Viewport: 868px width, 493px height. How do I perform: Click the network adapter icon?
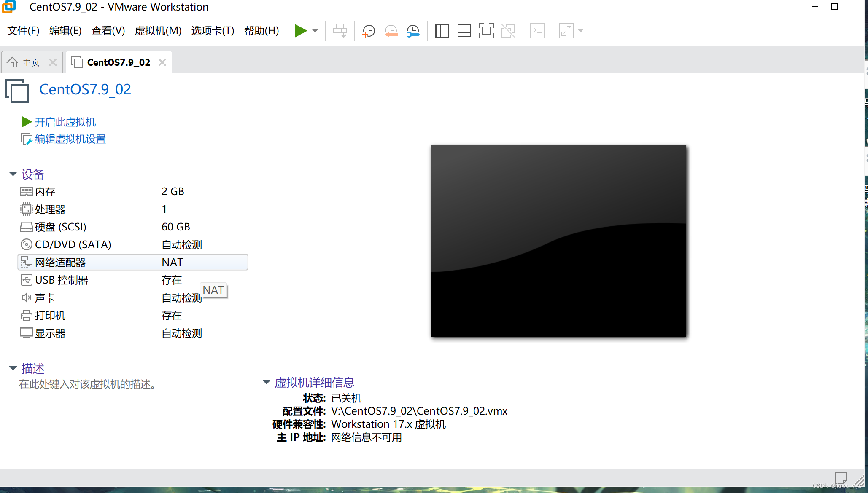[x=26, y=262]
